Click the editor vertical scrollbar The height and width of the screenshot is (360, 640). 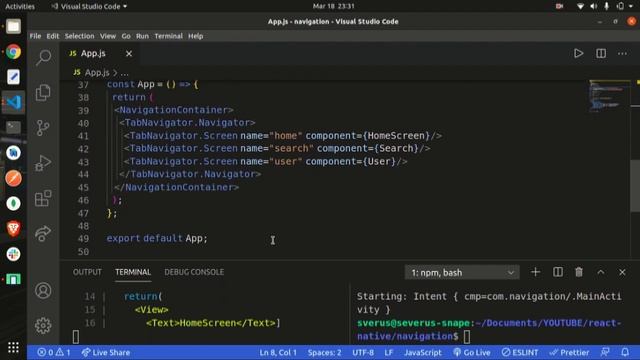tap(635, 186)
